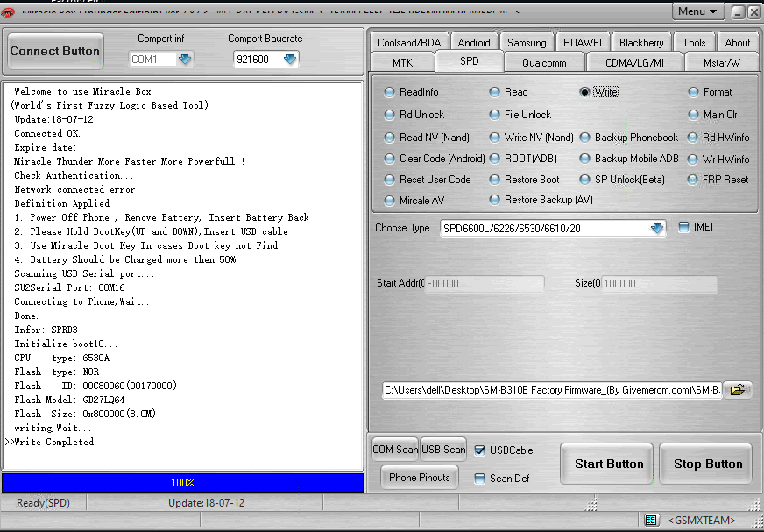Open the Comport inf dropdown arrow

click(185, 60)
